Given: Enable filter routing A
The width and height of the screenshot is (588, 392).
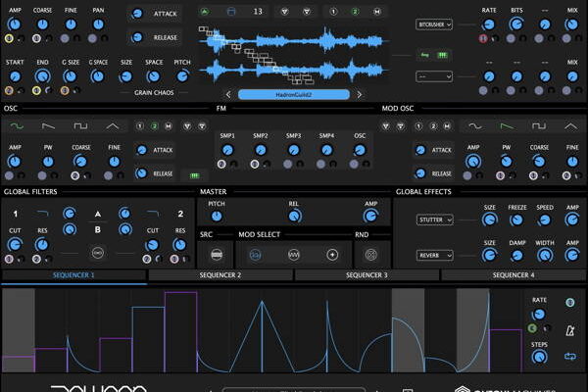Looking at the screenshot, I should (x=98, y=214).
